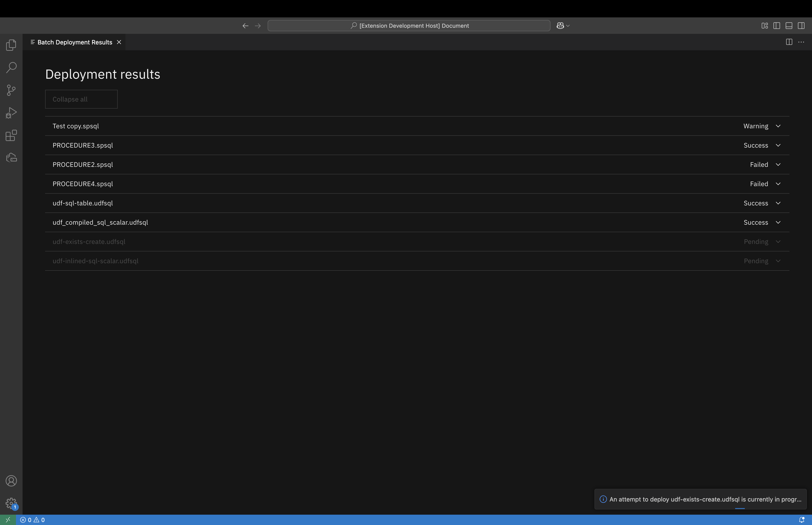
Task: Open the Extensions view icon
Action: [11, 135]
